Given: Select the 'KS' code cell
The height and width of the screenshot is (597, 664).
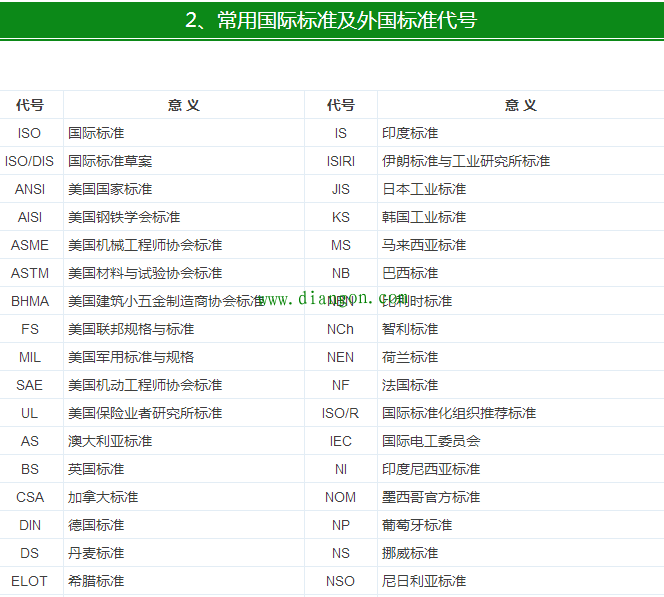Looking at the screenshot, I should [341, 217].
